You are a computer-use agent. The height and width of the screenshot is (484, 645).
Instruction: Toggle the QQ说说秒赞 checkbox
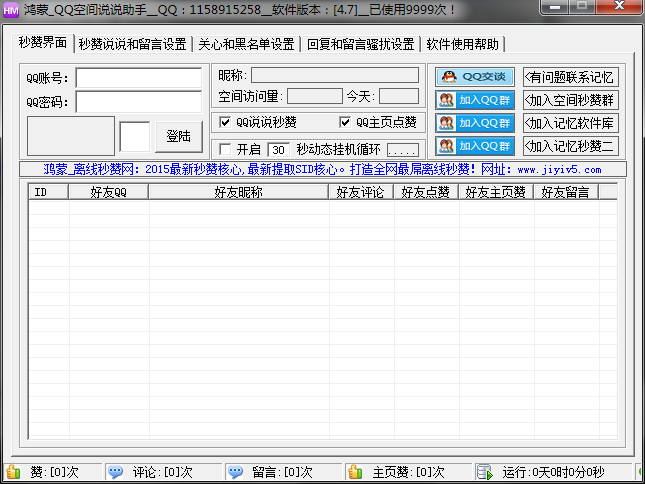225,123
